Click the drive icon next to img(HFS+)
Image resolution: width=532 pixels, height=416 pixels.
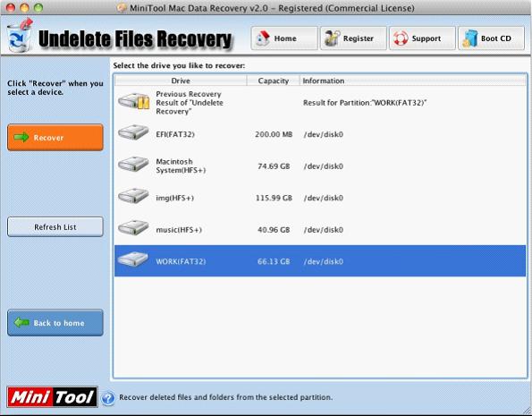pyautogui.click(x=133, y=196)
